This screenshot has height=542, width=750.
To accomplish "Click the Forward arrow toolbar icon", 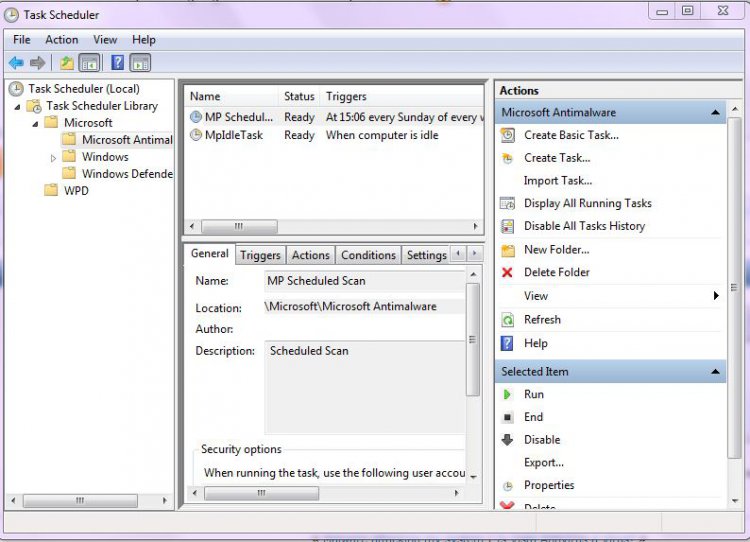I will pyautogui.click(x=37, y=63).
